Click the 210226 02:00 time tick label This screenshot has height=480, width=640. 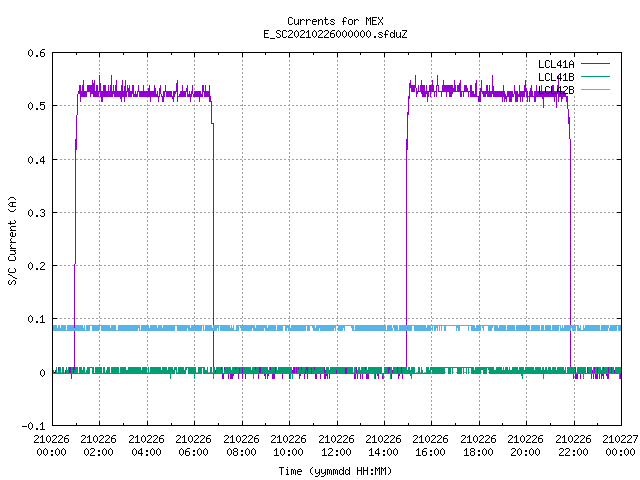(x=98, y=446)
